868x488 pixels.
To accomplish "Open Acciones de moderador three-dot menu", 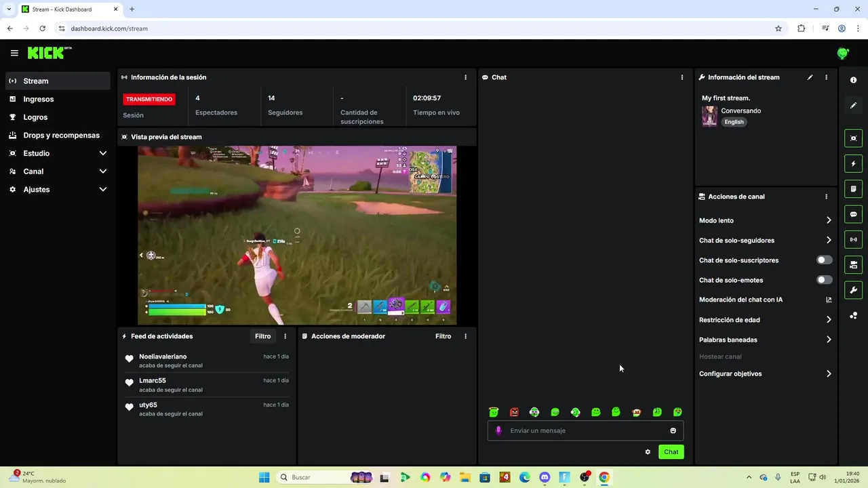I will click(465, 336).
